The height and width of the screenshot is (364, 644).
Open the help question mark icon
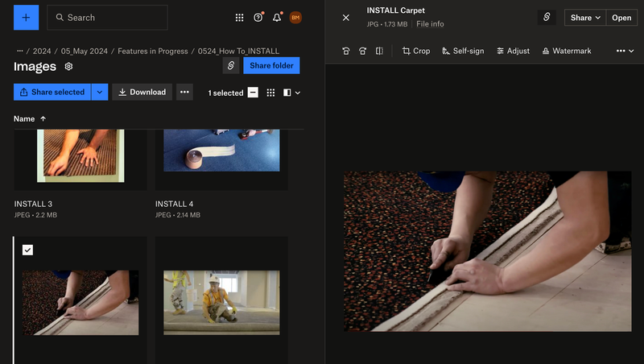pos(258,18)
